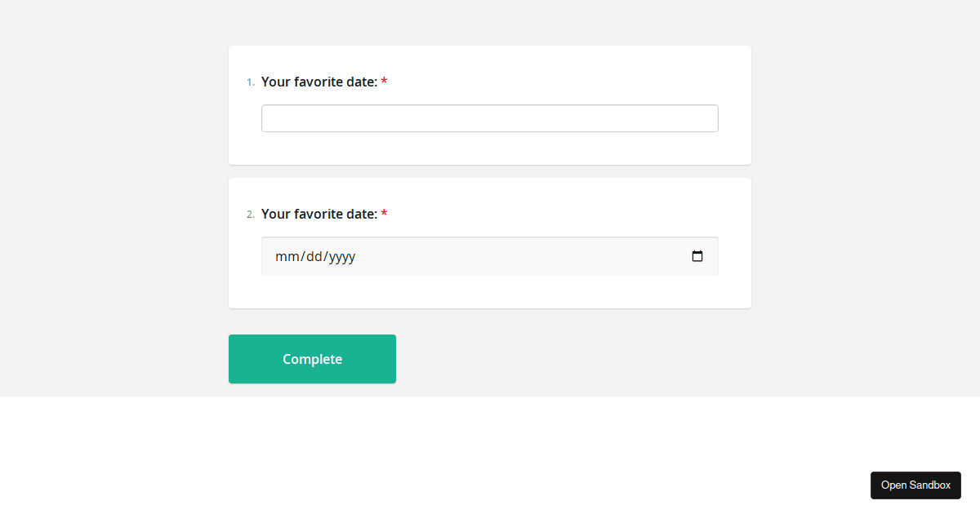The image size is (980, 514).
Task: Click the empty text input under question 1
Action: pos(490,118)
